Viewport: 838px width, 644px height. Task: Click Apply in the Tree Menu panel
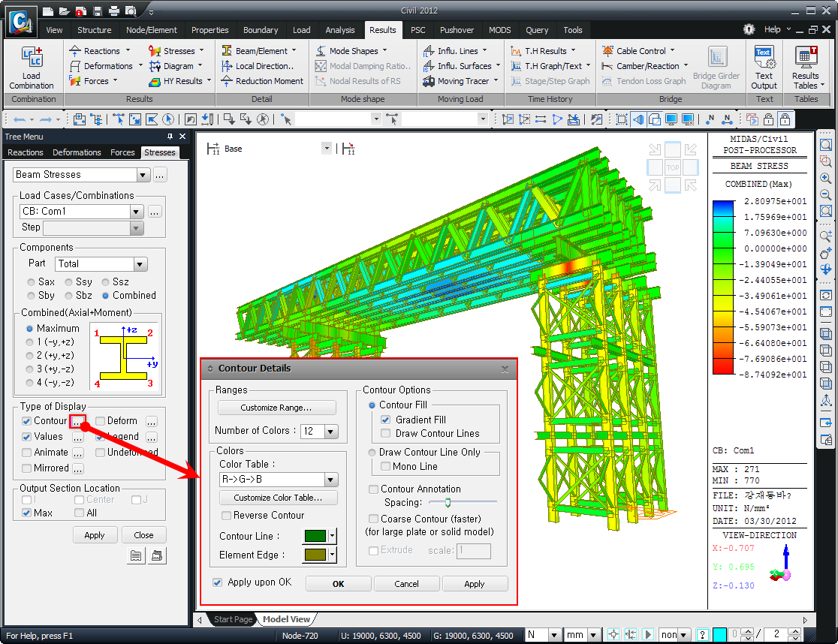click(x=95, y=535)
